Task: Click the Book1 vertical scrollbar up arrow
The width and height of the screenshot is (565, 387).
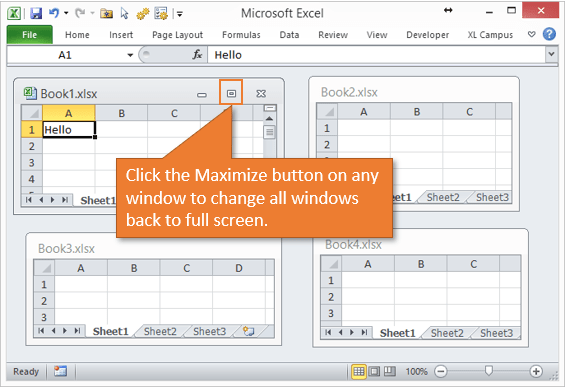Action: coord(269,118)
